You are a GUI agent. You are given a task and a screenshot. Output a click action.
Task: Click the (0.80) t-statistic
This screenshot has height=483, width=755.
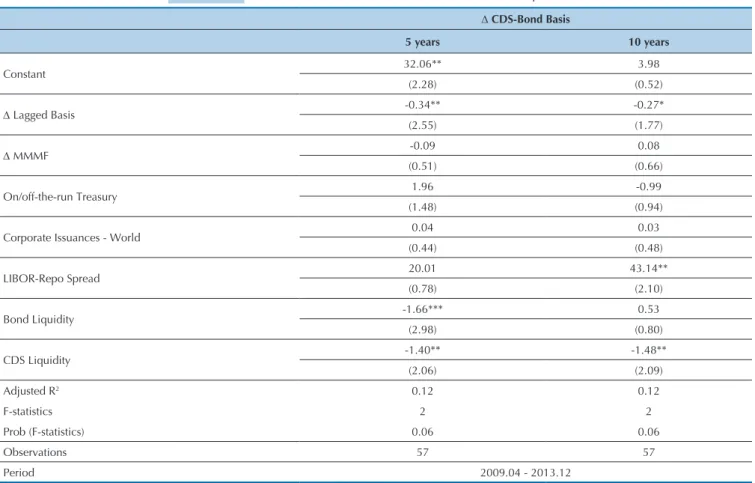[649, 330]
